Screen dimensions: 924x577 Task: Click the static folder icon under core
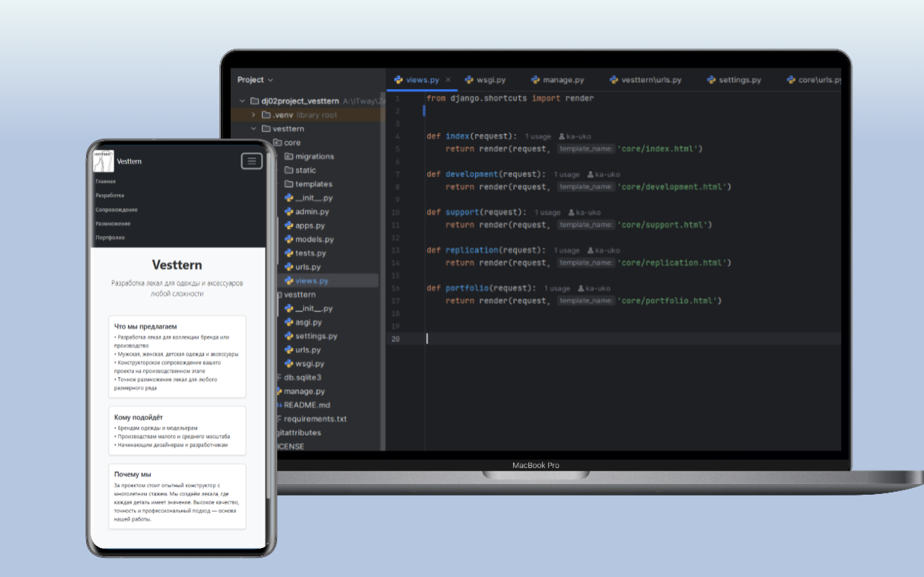(x=288, y=170)
